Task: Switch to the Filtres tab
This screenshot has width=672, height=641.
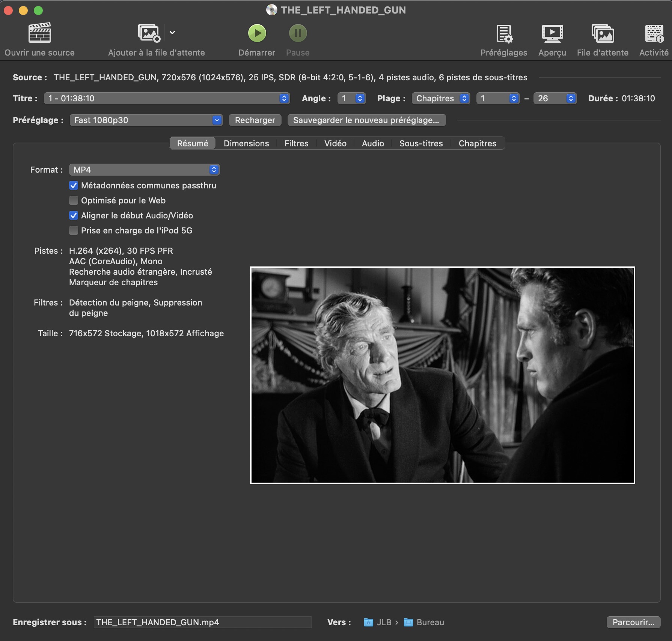Action: point(296,143)
